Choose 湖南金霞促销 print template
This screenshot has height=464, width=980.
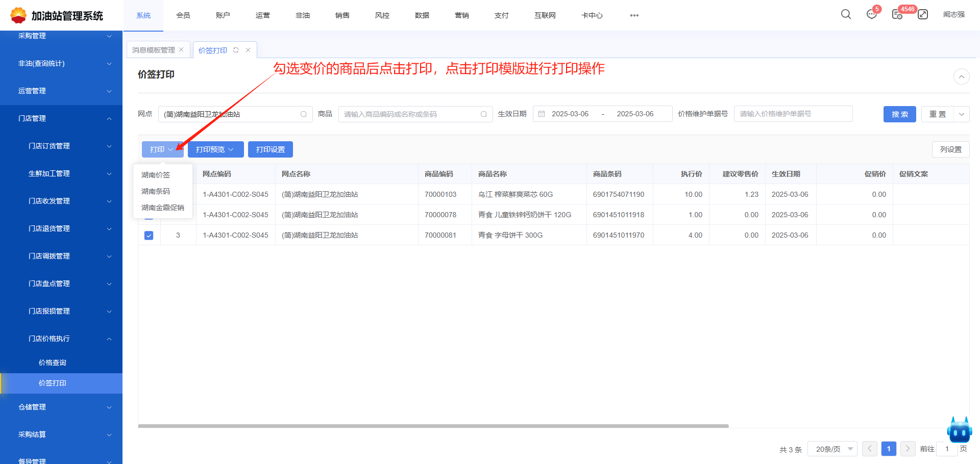click(162, 208)
